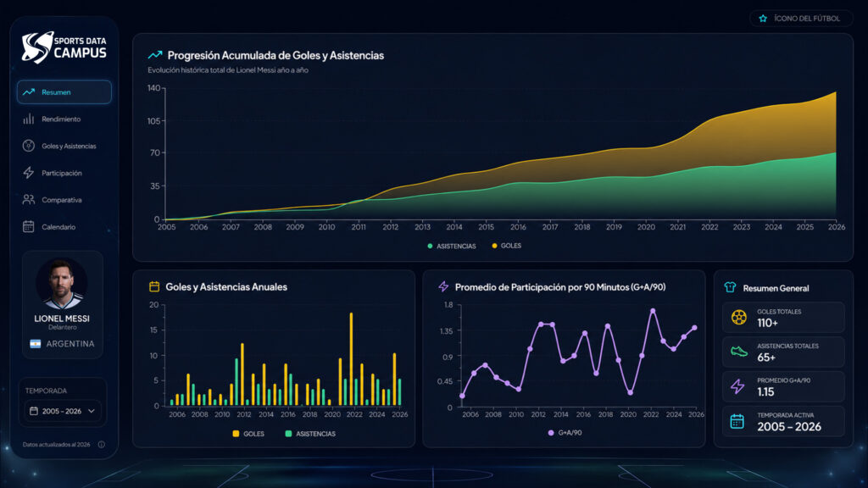Click the highest point on the G+A/90 line
Image resolution: width=868 pixels, height=488 pixels.
653,311
